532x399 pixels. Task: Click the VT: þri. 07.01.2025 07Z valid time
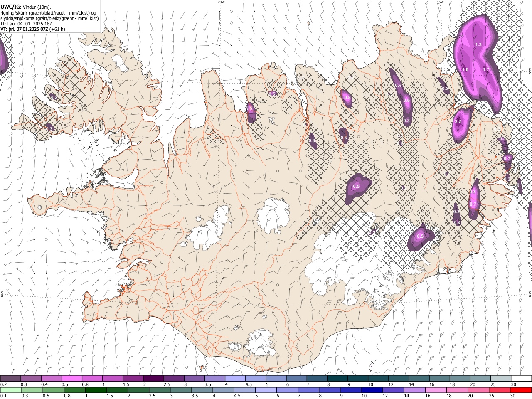(24, 29)
